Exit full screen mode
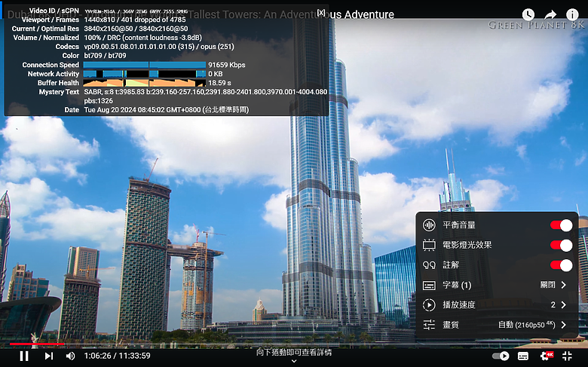Screen dimensions: 588x367 pyautogui.click(x=567, y=356)
